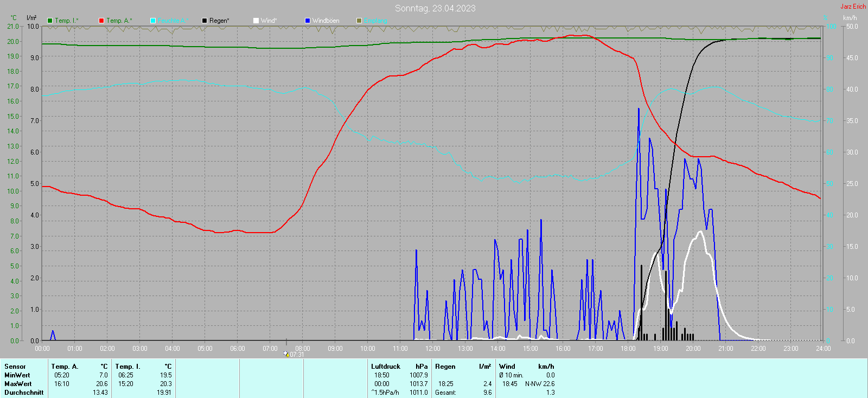
Task: Click the '21.0' temperature axis label
Action: (x=14, y=27)
